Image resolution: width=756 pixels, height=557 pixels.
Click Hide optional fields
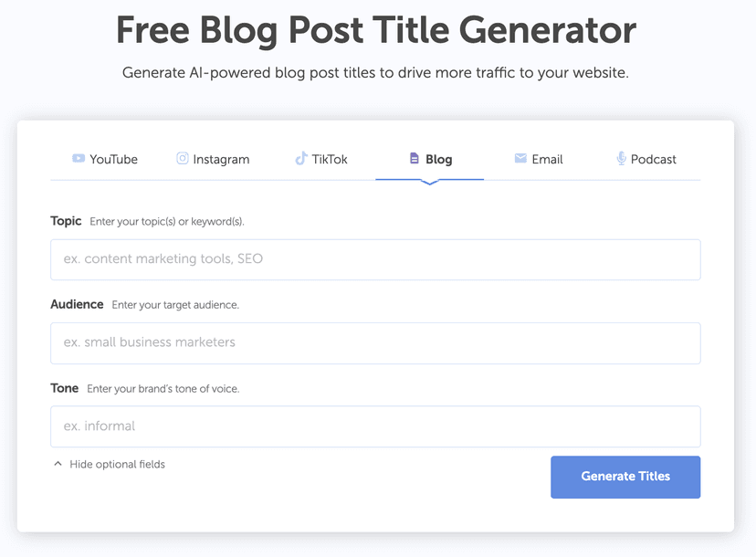pos(116,464)
